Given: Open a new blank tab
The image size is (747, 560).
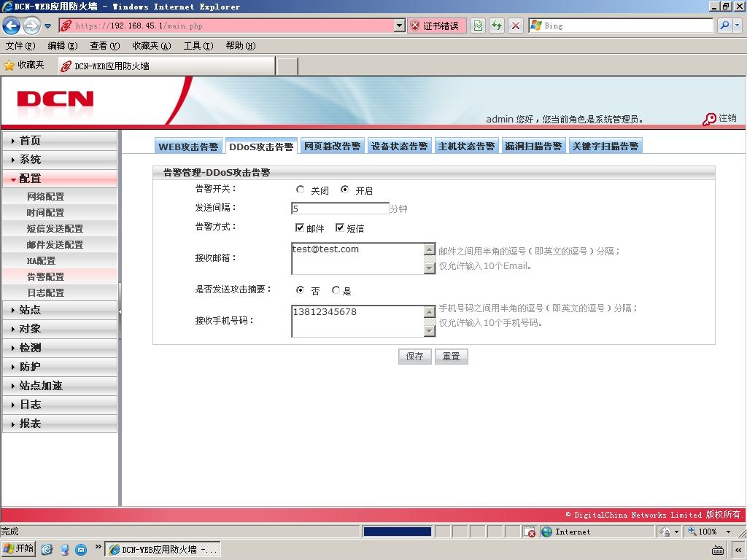Looking at the screenshot, I should pyautogui.click(x=287, y=66).
